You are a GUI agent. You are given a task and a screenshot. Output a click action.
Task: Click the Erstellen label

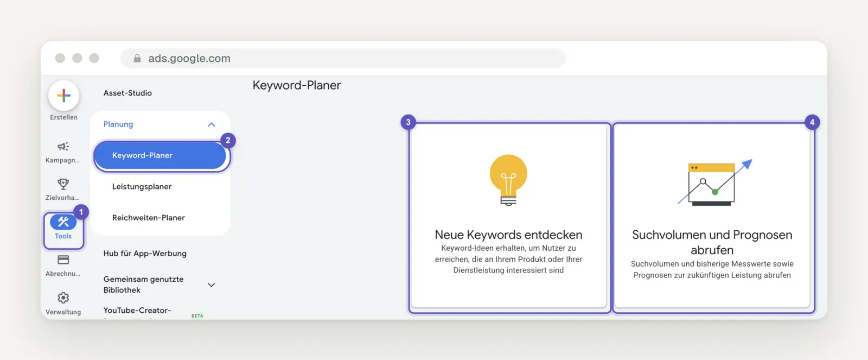(63, 117)
